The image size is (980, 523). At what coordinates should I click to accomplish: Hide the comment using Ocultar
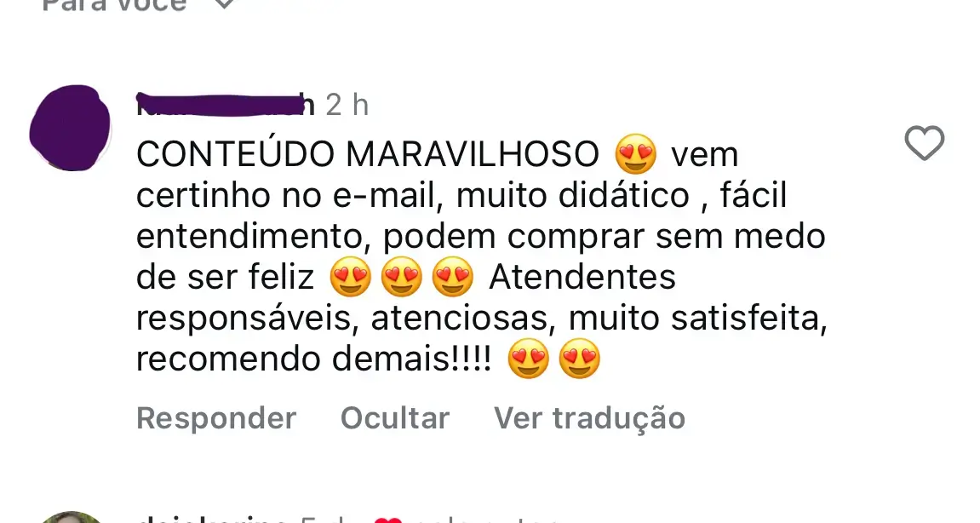(x=395, y=418)
